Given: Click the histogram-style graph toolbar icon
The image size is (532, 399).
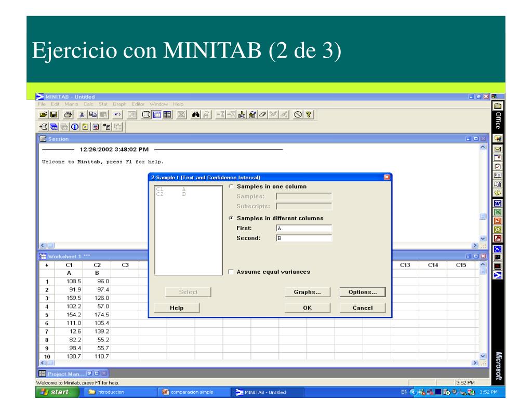Looking at the screenshot, I should [242, 115].
